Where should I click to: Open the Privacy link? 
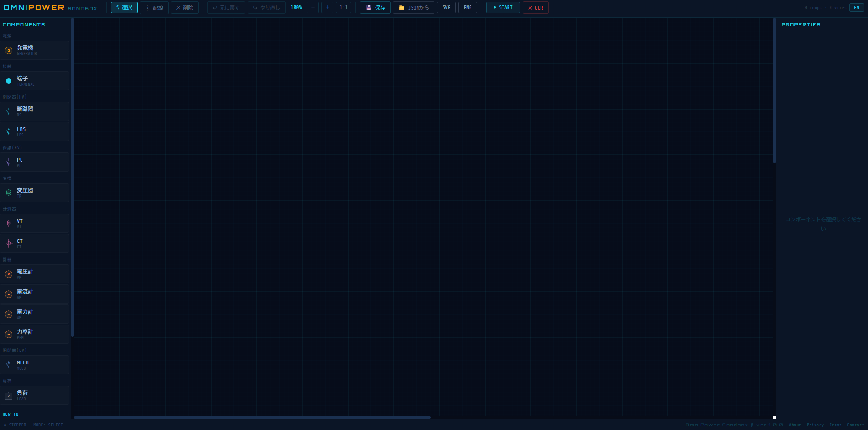[815, 425]
